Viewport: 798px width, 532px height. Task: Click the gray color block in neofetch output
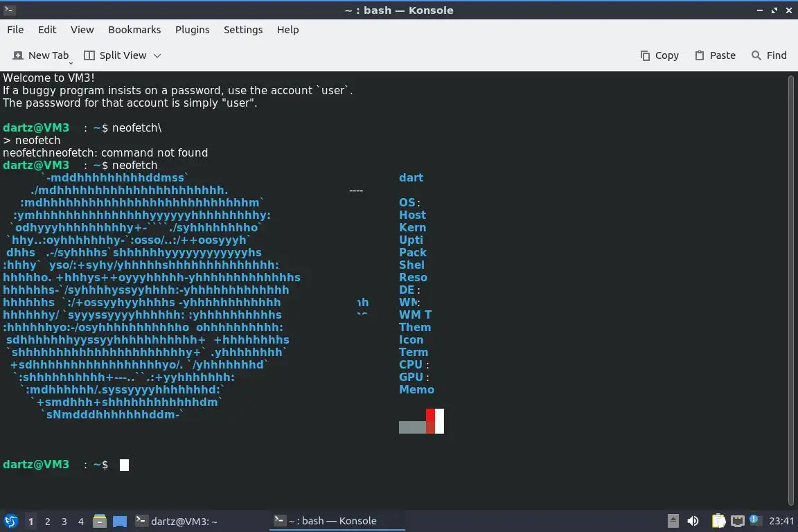(412, 427)
